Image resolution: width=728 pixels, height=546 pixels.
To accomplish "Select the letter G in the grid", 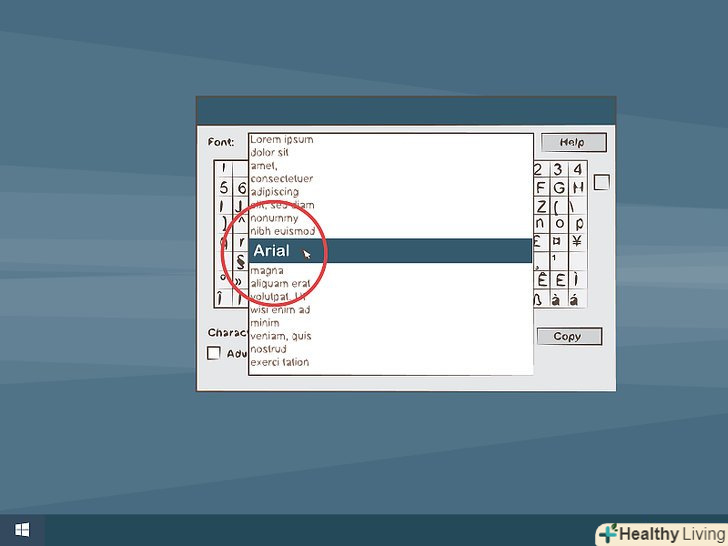I will (x=559, y=188).
